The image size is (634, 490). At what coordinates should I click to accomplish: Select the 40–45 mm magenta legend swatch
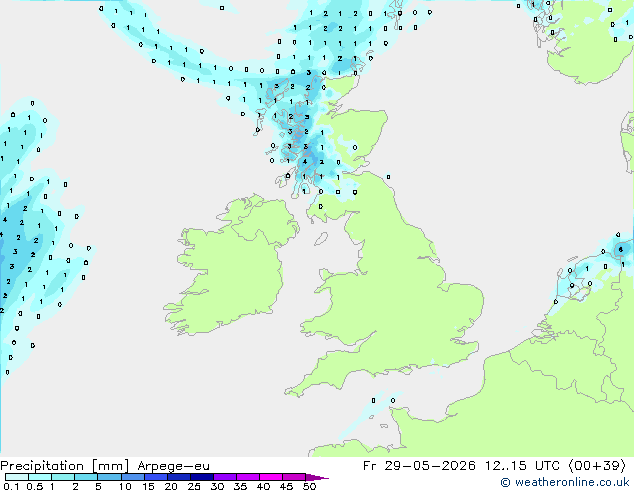[x=271, y=477]
